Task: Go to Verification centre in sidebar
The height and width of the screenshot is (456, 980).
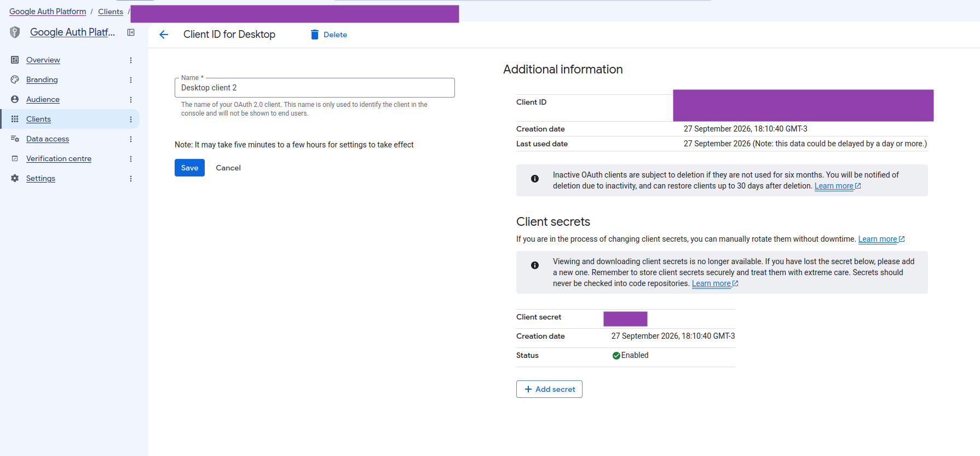Action: [59, 158]
